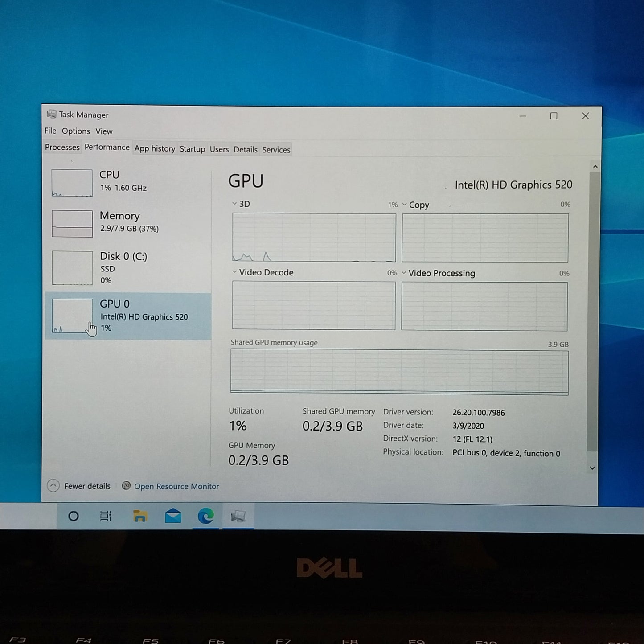Click the GPU Memory 0.2/3.9 GB value
Image resolution: width=644 pixels, height=644 pixels.
pyautogui.click(x=258, y=460)
